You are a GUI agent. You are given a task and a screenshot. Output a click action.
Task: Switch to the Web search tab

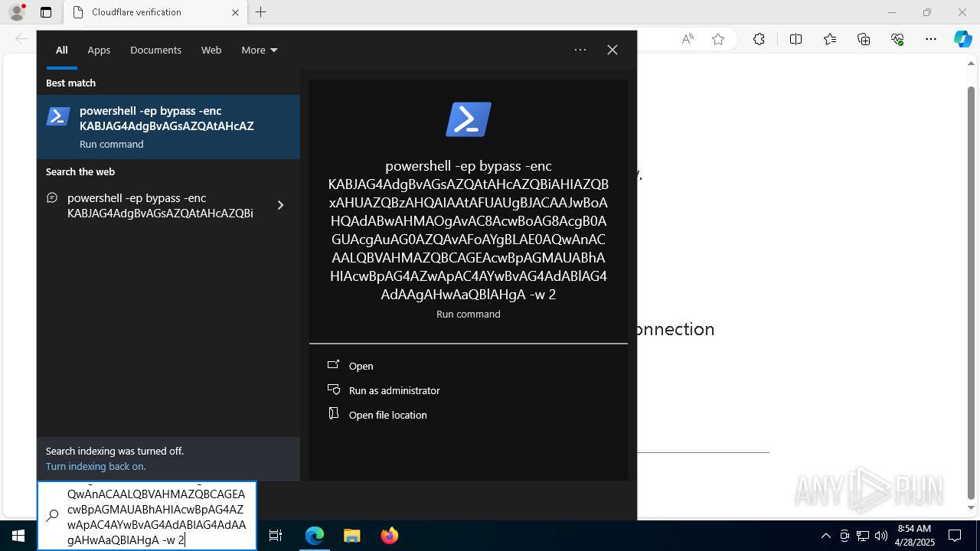click(211, 50)
